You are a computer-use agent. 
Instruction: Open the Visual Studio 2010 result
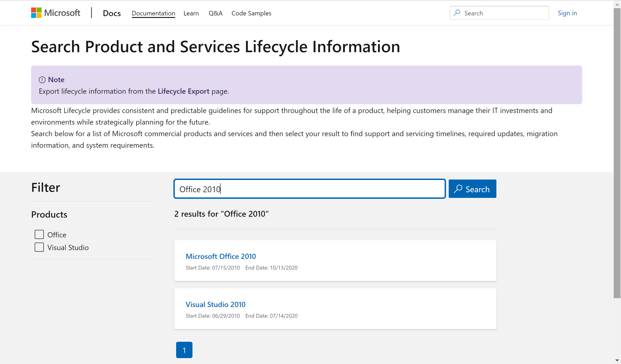point(215,304)
